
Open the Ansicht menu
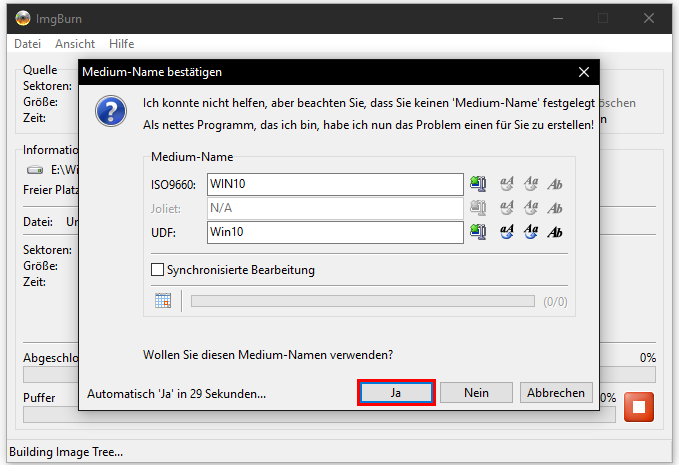click(75, 44)
